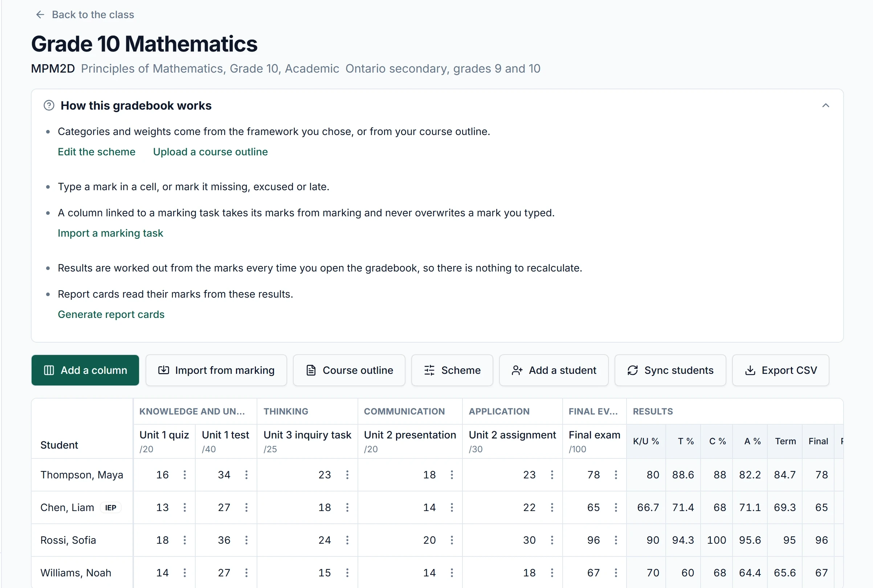This screenshot has height=588, width=873.
Task: Click 'Generate report cards' link
Action: pyautogui.click(x=111, y=314)
